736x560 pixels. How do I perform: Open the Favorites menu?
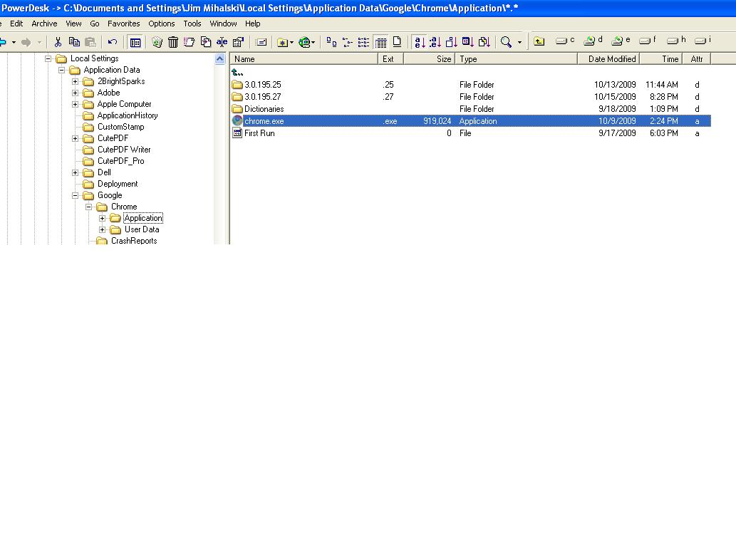(123, 24)
